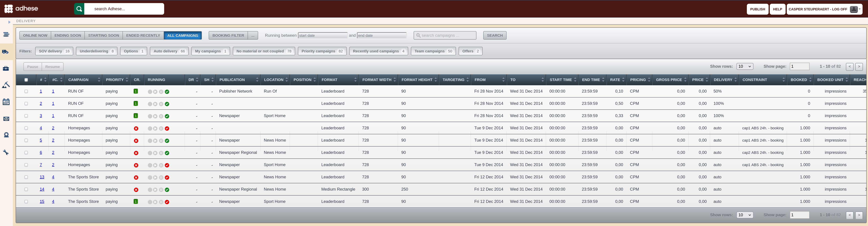Image resolution: width=868 pixels, height=226 pixels.
Task: Select the checkbox for The Sports Store row 13
Action: click(x=26, y=177)
